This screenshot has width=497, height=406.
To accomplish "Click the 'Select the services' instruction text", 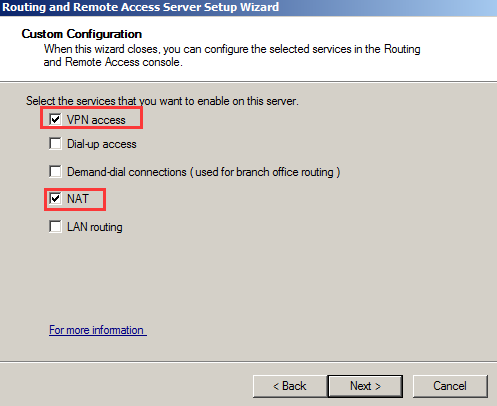I will pyautogui.click(x=162, y=101).
